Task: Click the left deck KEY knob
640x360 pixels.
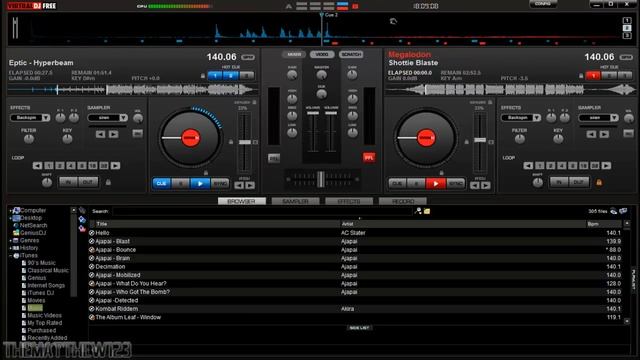Action: point(67,139)
